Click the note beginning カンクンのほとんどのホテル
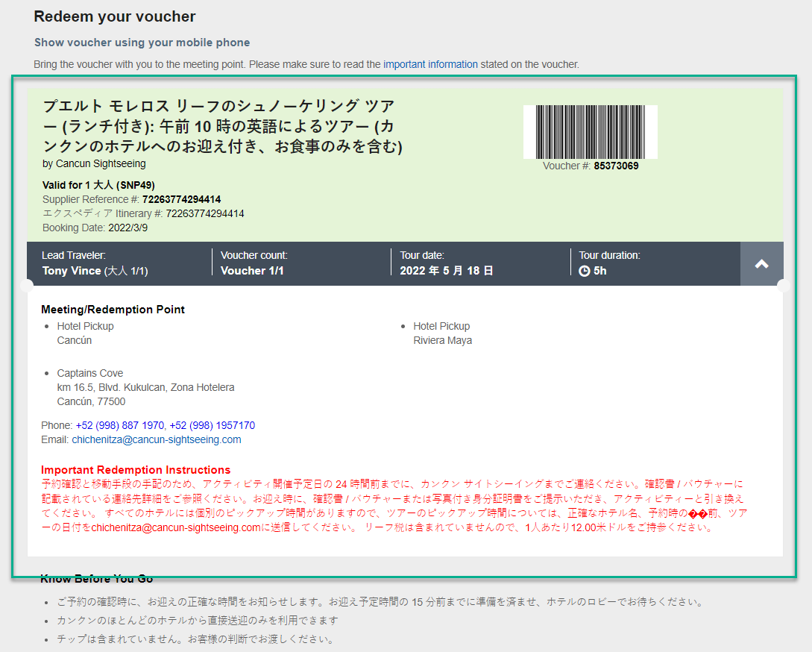812x652 pixels. (198, 621)
